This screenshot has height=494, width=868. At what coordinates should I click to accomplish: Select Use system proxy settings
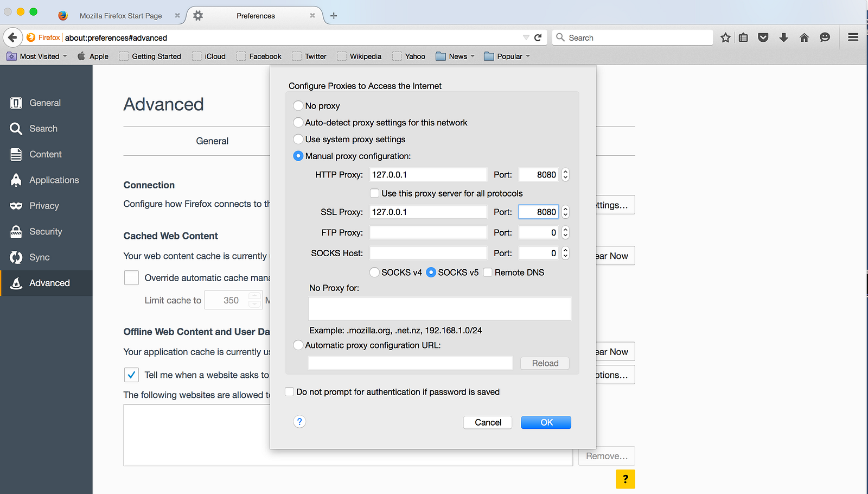298,140
